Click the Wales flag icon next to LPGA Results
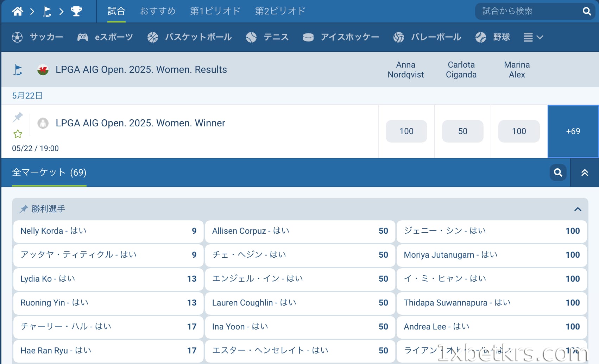 43,70
